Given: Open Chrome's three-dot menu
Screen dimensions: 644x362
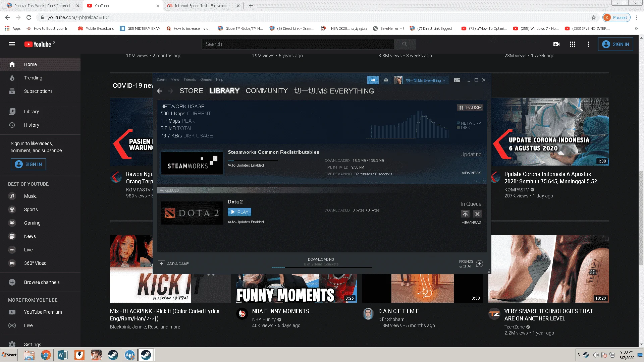Looking at the screenshot, I should click(x=637, y=17).
